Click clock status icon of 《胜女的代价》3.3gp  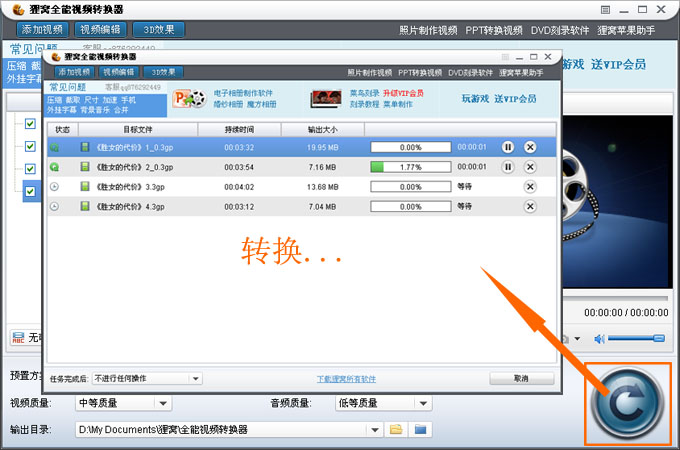pyautogui.click(x=54, y=187)
